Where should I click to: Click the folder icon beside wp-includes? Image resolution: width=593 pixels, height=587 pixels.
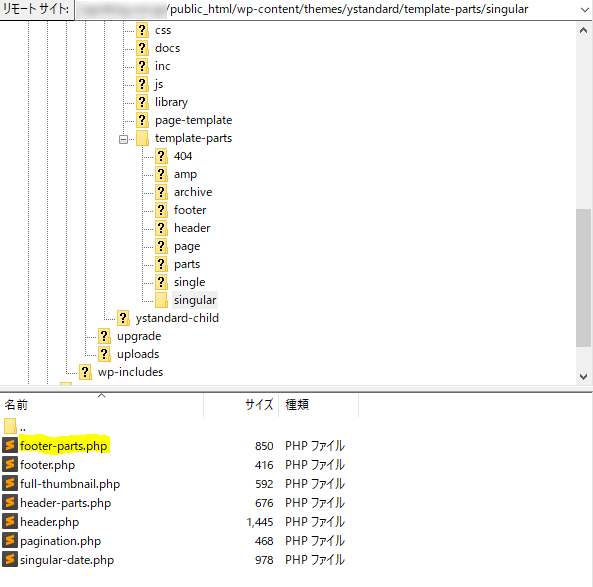(85, 372)
